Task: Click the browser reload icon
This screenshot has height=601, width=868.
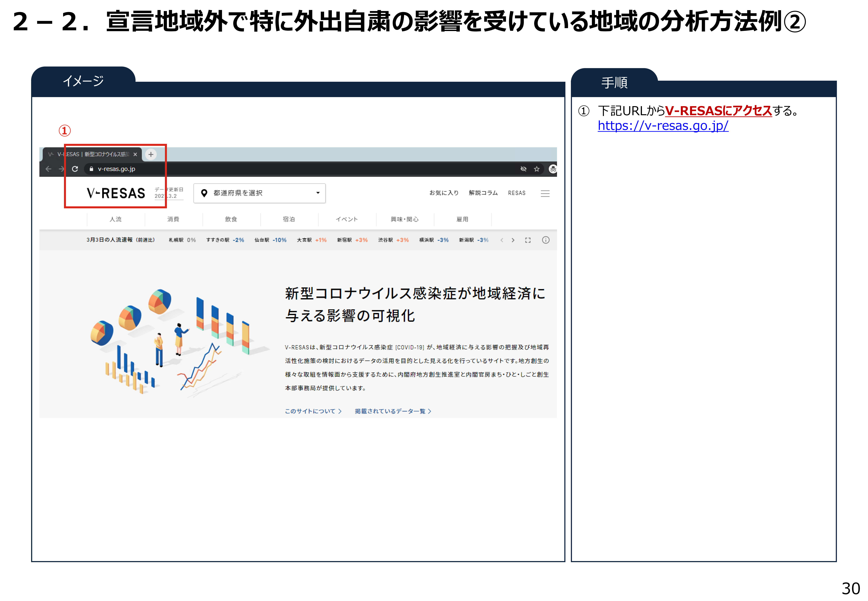Action: [x=75, y=169]
